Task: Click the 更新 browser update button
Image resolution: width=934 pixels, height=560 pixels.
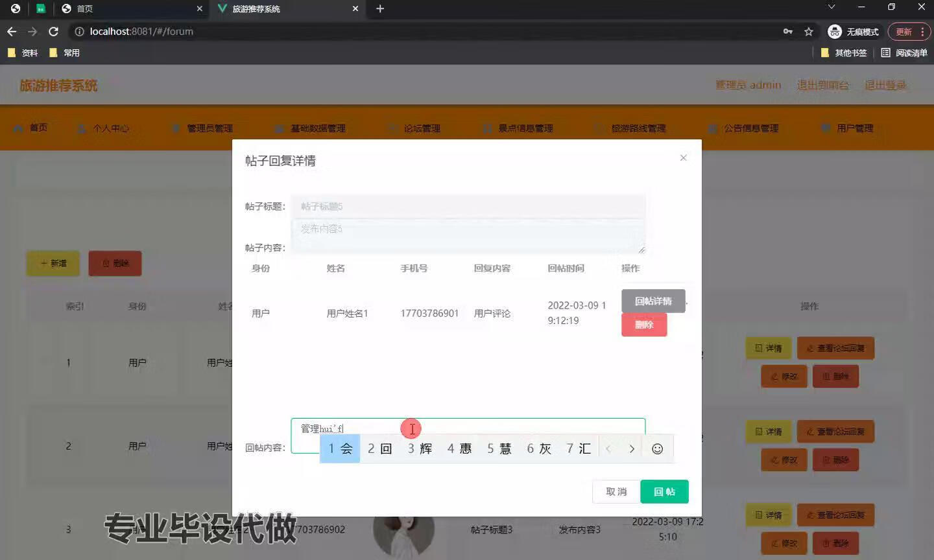Action: 904,31
